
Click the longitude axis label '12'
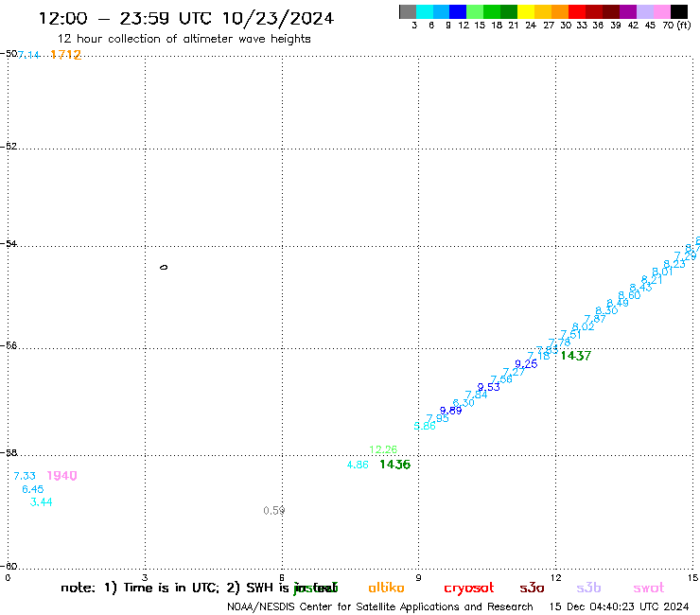(x=555, y=577)
